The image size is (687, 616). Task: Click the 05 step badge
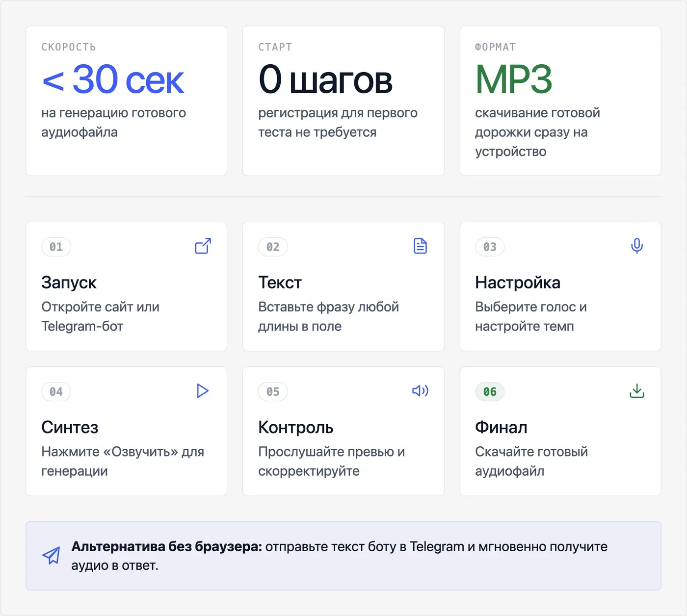tap(273, 392)
